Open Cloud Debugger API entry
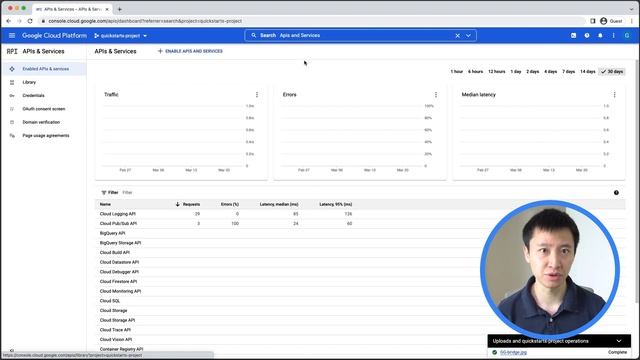640x360 pixels. pos(119,272)
